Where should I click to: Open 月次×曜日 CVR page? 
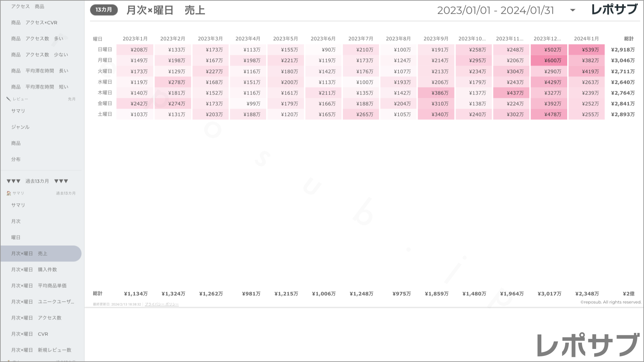30,334
